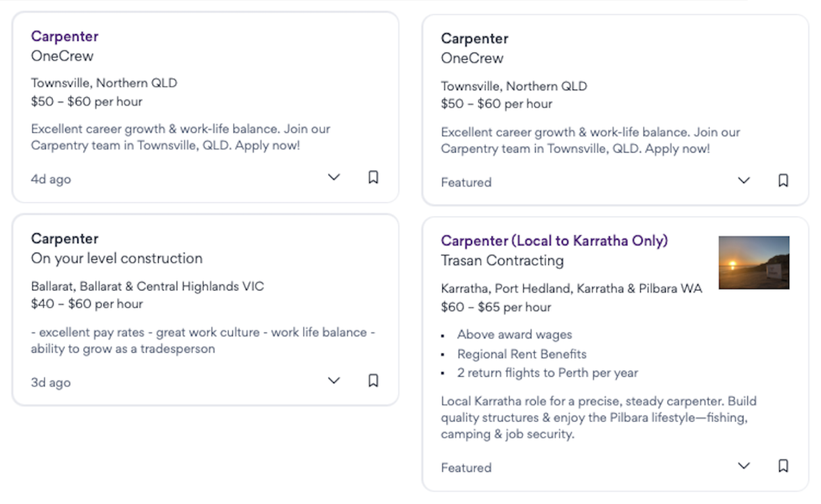Open the Featured OneCrew Carpenter job title
This screenshot has height=504, width=821.
[x=475, y=39]
